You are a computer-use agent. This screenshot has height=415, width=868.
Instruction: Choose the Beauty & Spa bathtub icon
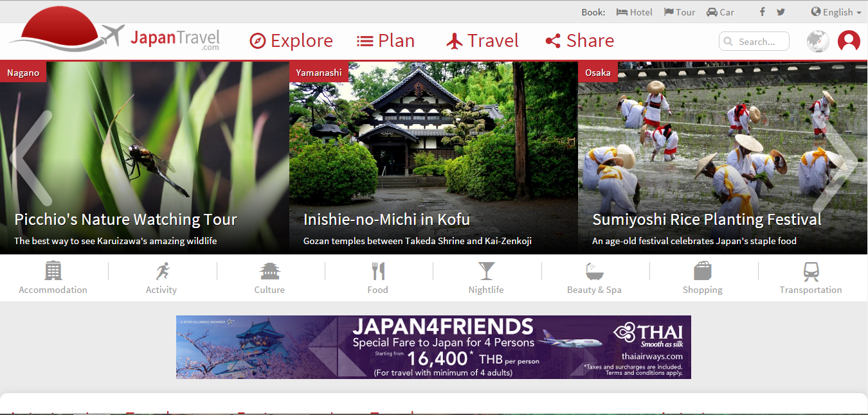pyautogui.click(x=594, y=271)
